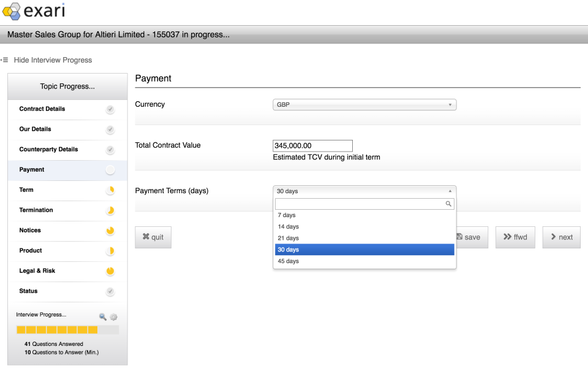Click the magnifier icon in Interview Progress
Image resolution: width=588 pixels, height=368 pixels.
point(102,317)
